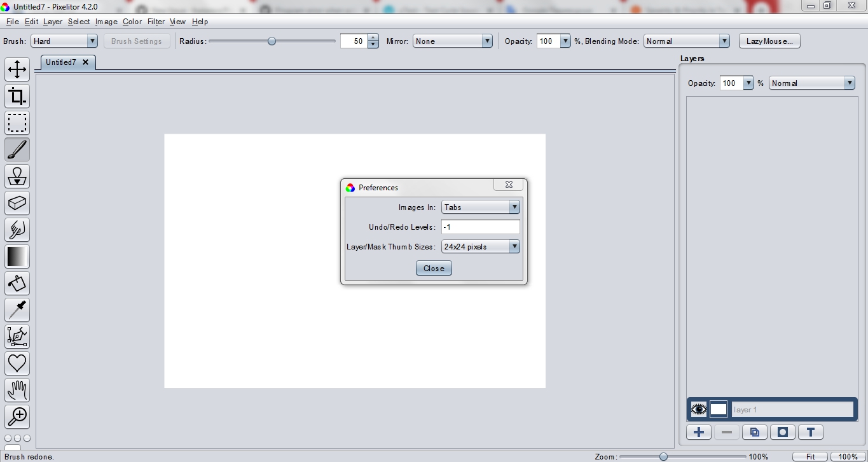Select the Crop tool
Viewport: 868px width, 462px height.
pos(17,96)
